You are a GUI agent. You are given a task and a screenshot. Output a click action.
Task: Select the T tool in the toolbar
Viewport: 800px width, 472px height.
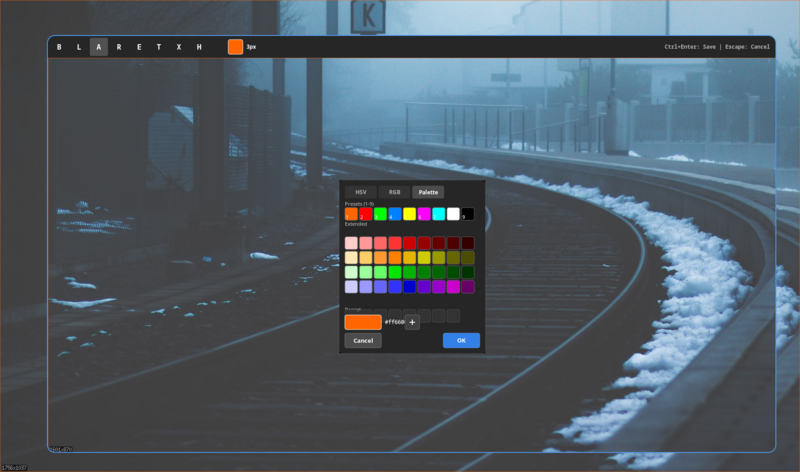pyautogui.click(x=159, y=47)
